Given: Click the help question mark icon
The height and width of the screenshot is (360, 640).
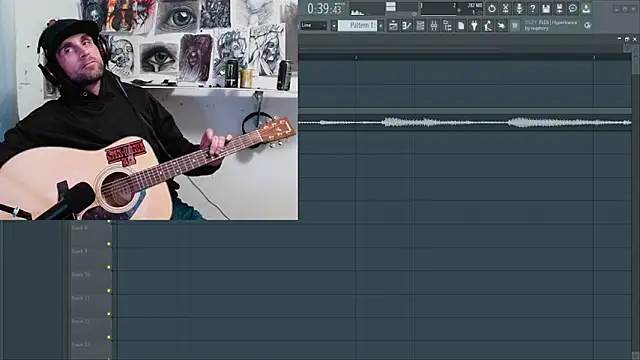Looking at the screenshot, I should tap(532, 8).
